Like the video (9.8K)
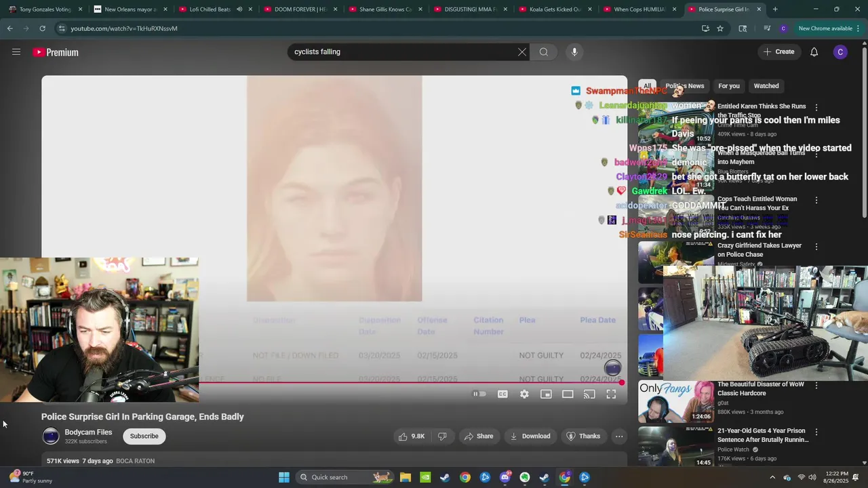The height and width of the screenshot is (488, 868). [411, 436]
